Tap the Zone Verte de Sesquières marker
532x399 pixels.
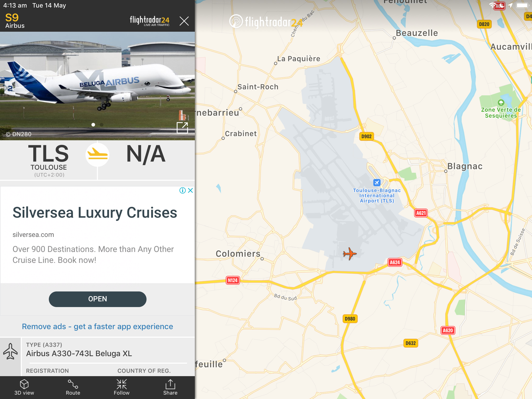click(501, 103)
